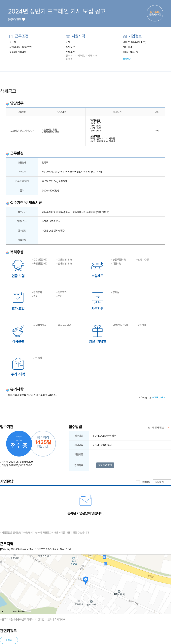Click the job posting title heading

57,11
